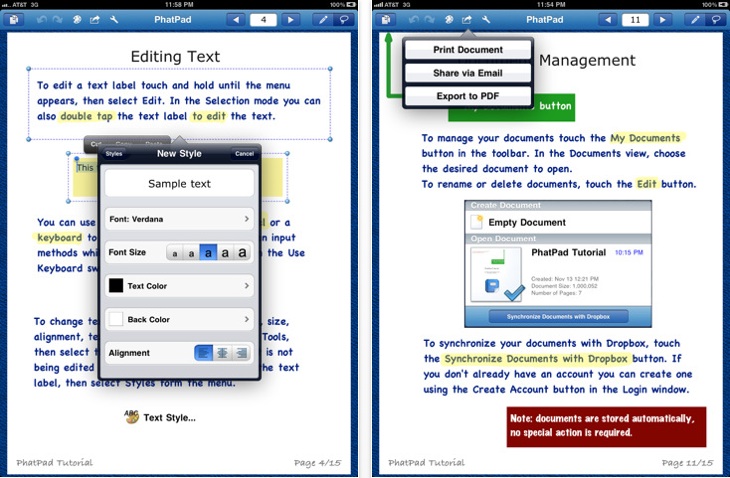Choose Print Document from share menu
The image size is (730, 478).
(x=468, y=50)
